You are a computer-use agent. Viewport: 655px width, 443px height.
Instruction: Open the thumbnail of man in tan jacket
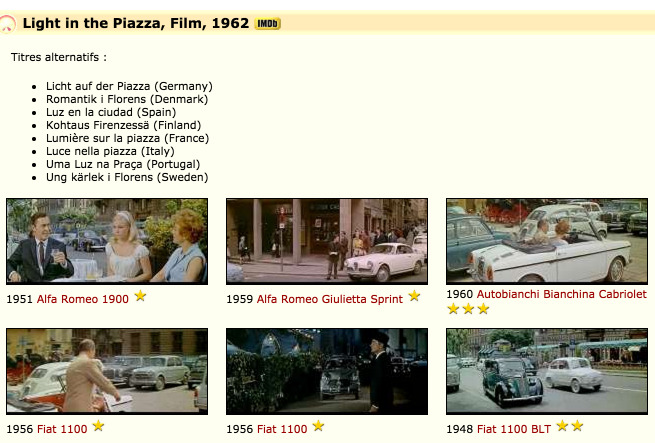point(107,372)
